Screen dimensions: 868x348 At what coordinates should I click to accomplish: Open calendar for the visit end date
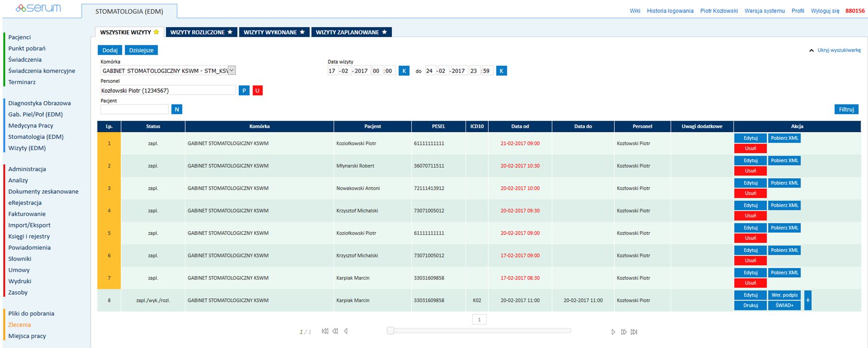[x=501, y=71]
